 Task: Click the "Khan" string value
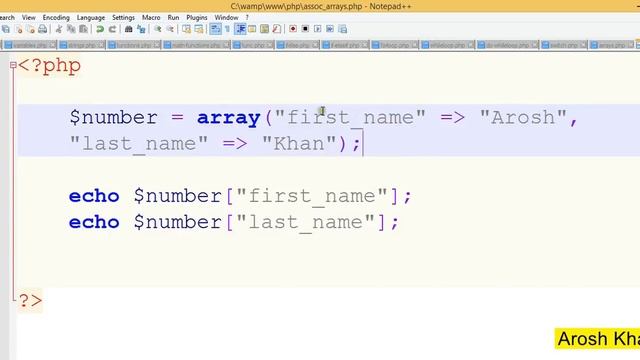pyautogui.click(x=299, y=144)
